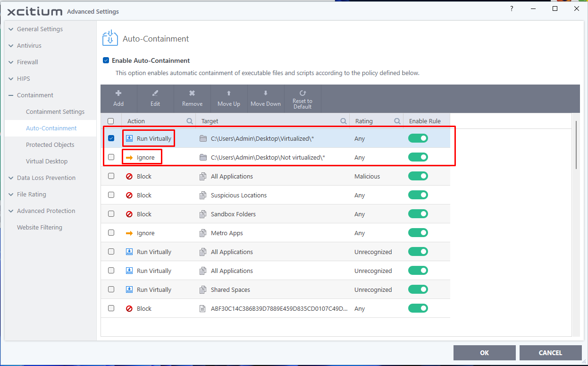Click the search icon in Target column
588x366 pixels.
[344, 121]
